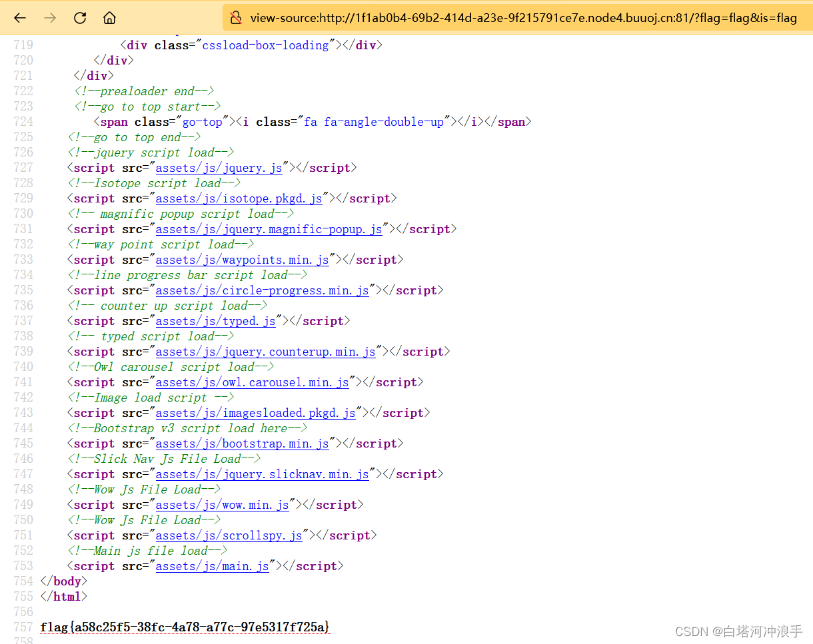Click the insecure connection warning icon
The image size is (813, 644).
pos(235,18)
